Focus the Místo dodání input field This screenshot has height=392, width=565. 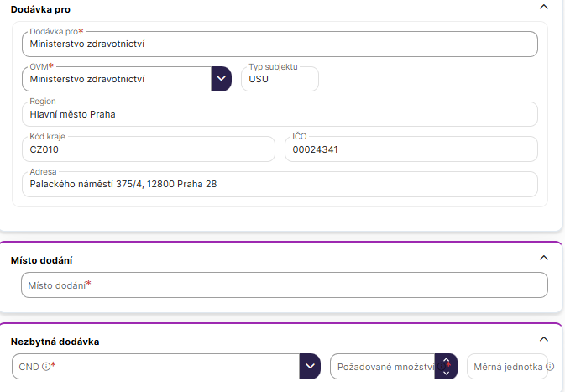click(284, 285)
